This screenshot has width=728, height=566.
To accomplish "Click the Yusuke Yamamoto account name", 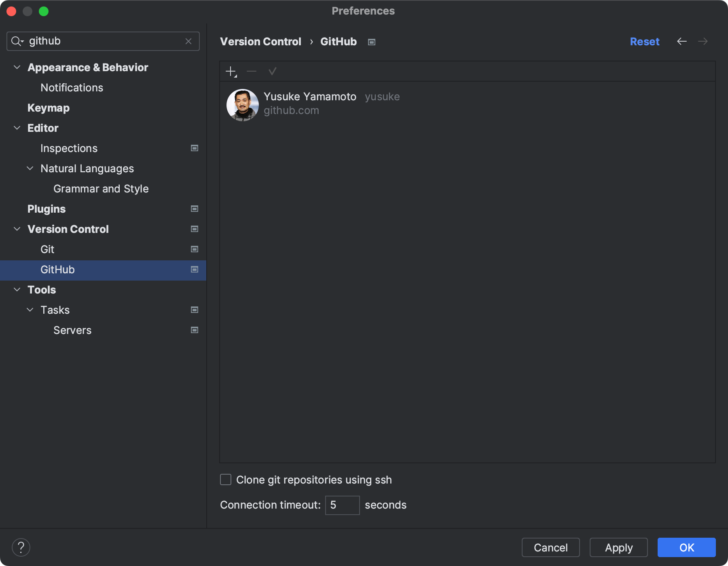I will click(x=310, y=97).
